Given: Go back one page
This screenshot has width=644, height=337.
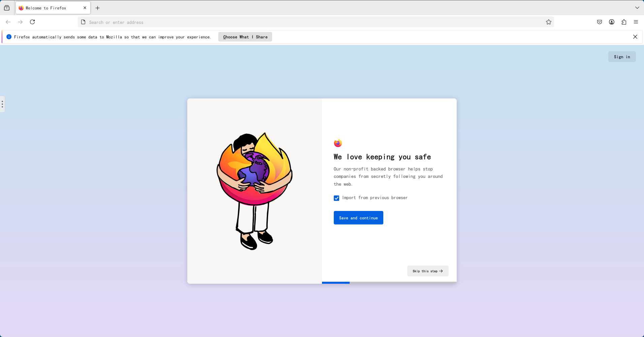Looking at the screenshot, I should tap(8, 22).
